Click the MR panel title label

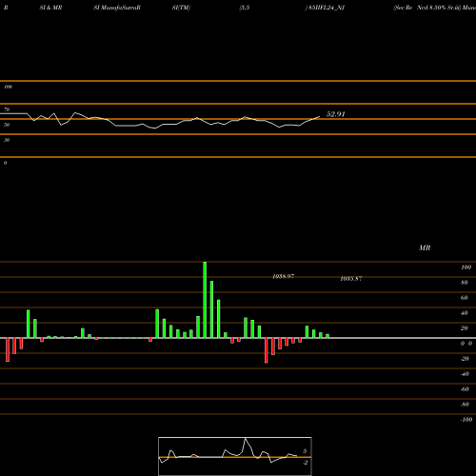(425, 248)
